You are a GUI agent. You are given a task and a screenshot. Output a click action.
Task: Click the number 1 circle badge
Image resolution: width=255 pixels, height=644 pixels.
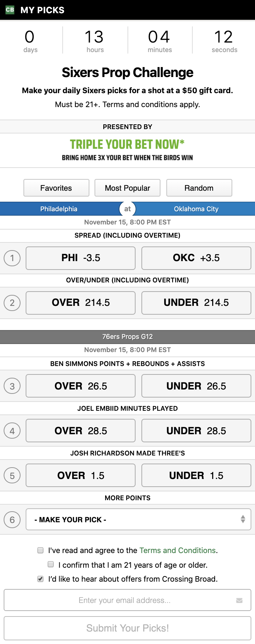coord(12,258)
